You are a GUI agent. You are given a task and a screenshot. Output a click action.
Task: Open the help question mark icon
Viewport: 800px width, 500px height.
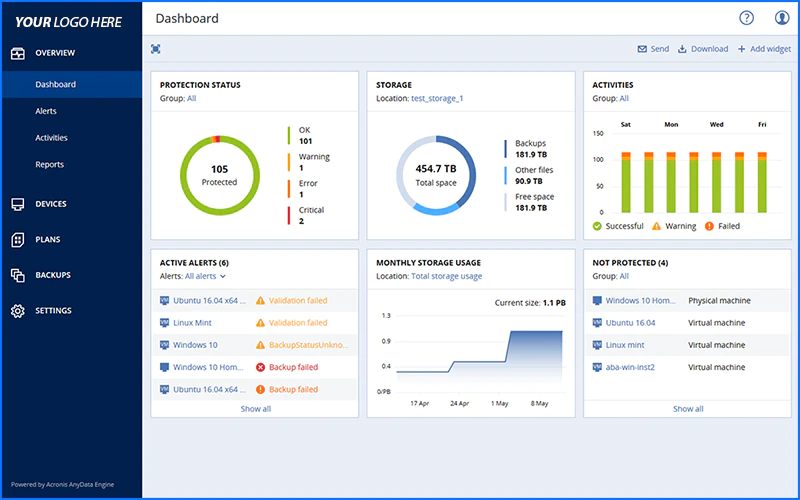click(x=746, y=18)
